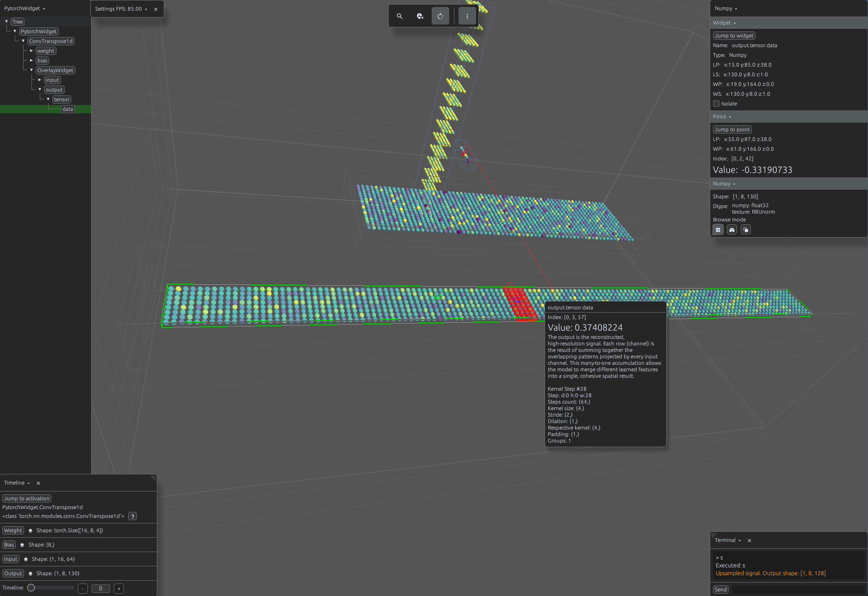Click the Bias button in Timeline panel
The image size is (868, 596).
(x=9, y=545)
